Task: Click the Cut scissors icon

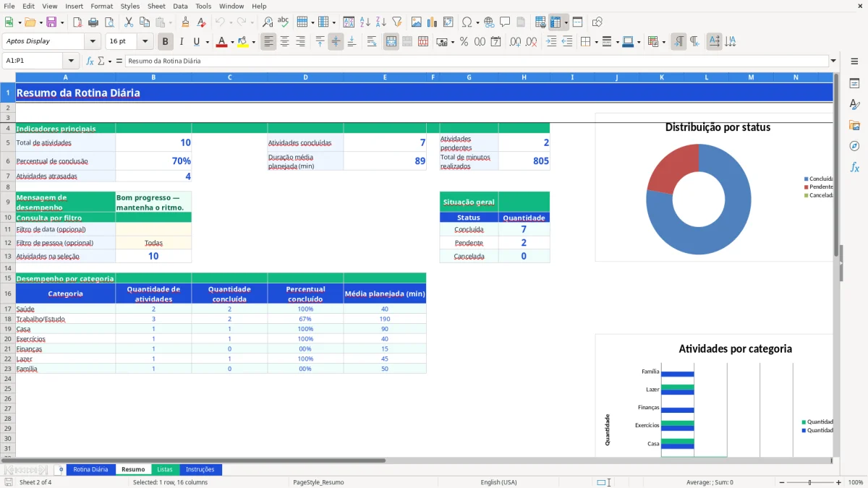Action: [x=128, y=22]
